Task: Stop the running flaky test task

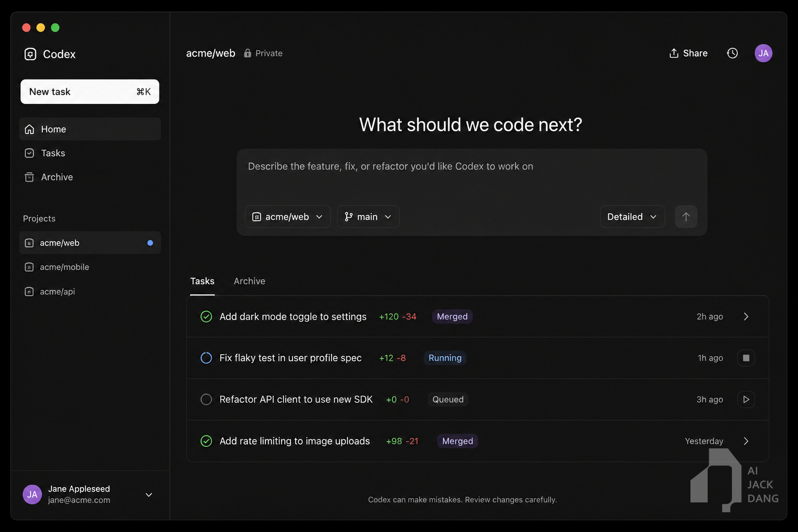Action: [746, 358]
